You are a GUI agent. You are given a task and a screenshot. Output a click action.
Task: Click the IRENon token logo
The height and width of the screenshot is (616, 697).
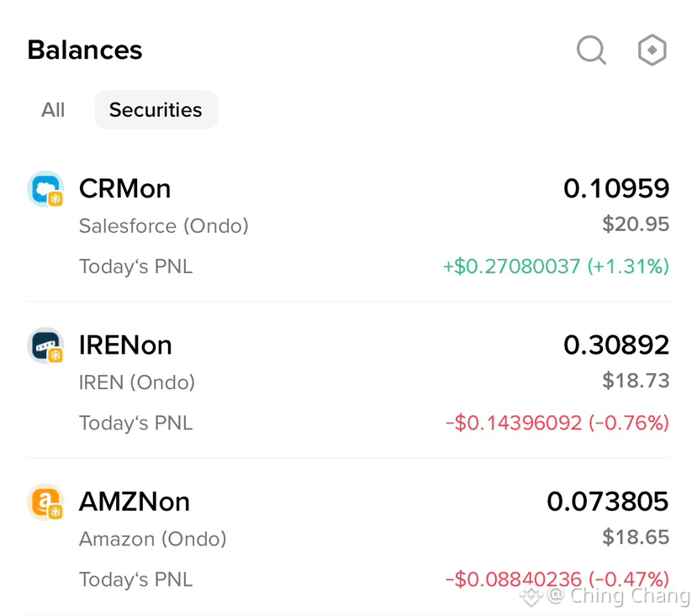(x=45, y=345)
